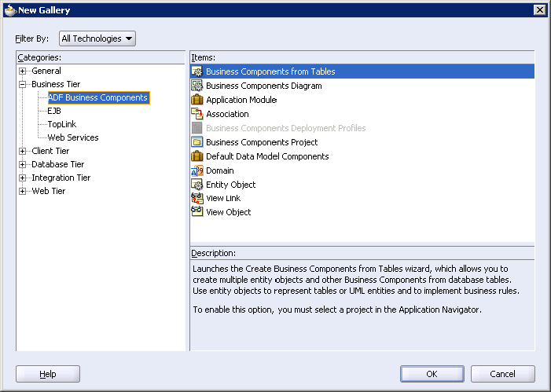Click the Domain item icon
The width and height of the screenshot is (551, 392).
197,170
